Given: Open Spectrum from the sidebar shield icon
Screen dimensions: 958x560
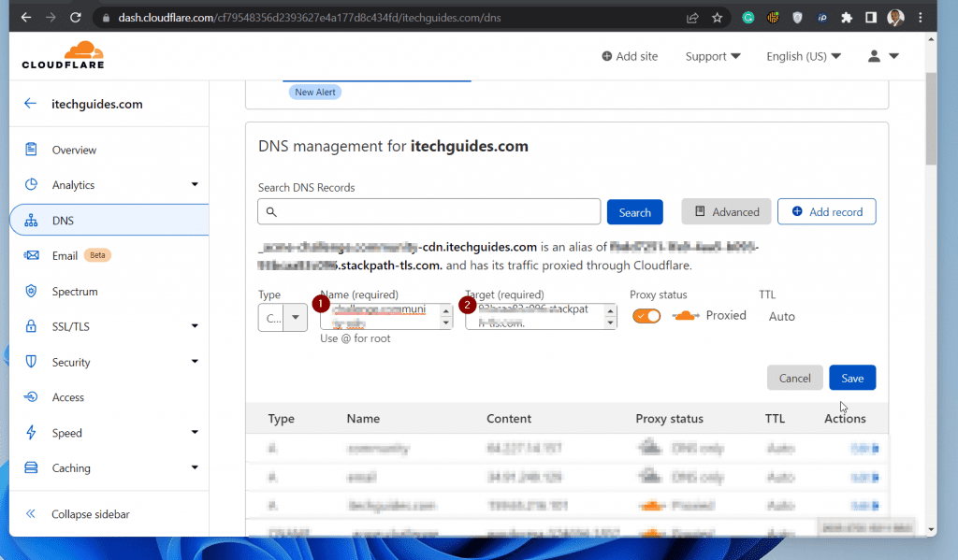Looking at the screenshot, I should point(31,292).
